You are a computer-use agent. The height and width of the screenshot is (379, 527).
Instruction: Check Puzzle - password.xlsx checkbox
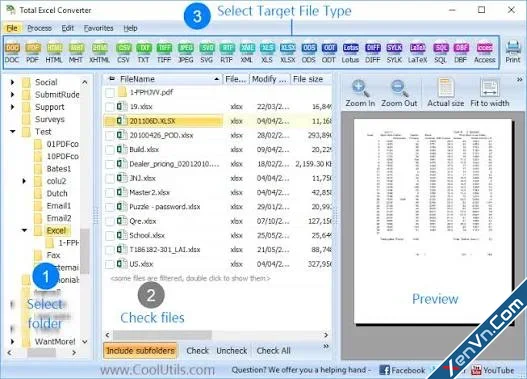110,207
